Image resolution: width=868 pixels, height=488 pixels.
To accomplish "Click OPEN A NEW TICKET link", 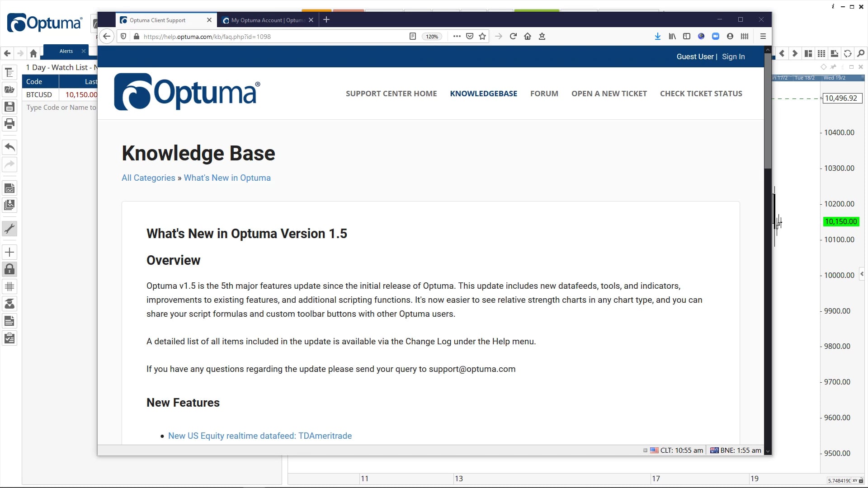I will pyautogui.click(x=609, y=94).
